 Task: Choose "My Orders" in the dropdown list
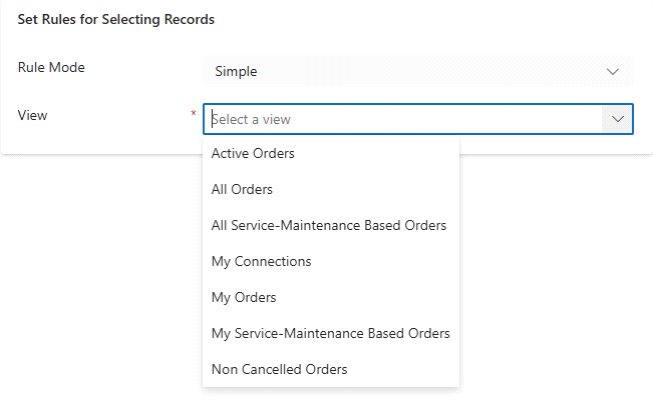(244, 297)
